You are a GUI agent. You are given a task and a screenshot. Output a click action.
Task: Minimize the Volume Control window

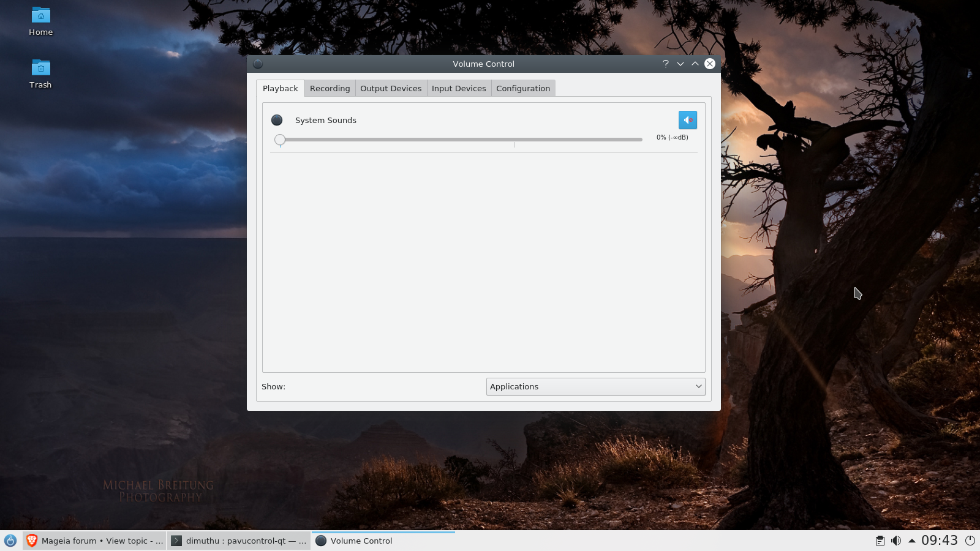(x=680, y=64)
